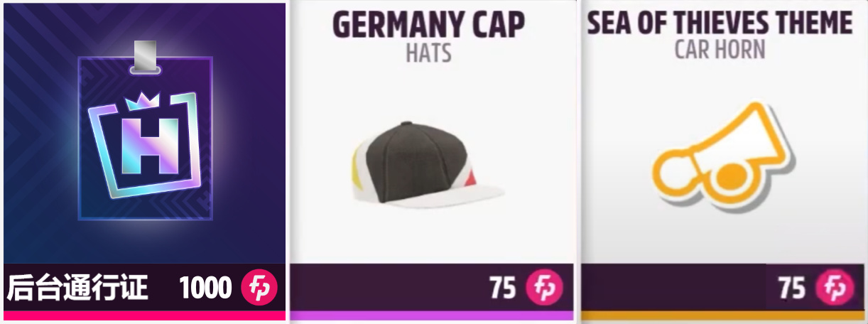Click the purple rarity bar under Germany Cap
This screenshot has width=868, height=324.
click(x=431, y=315)
